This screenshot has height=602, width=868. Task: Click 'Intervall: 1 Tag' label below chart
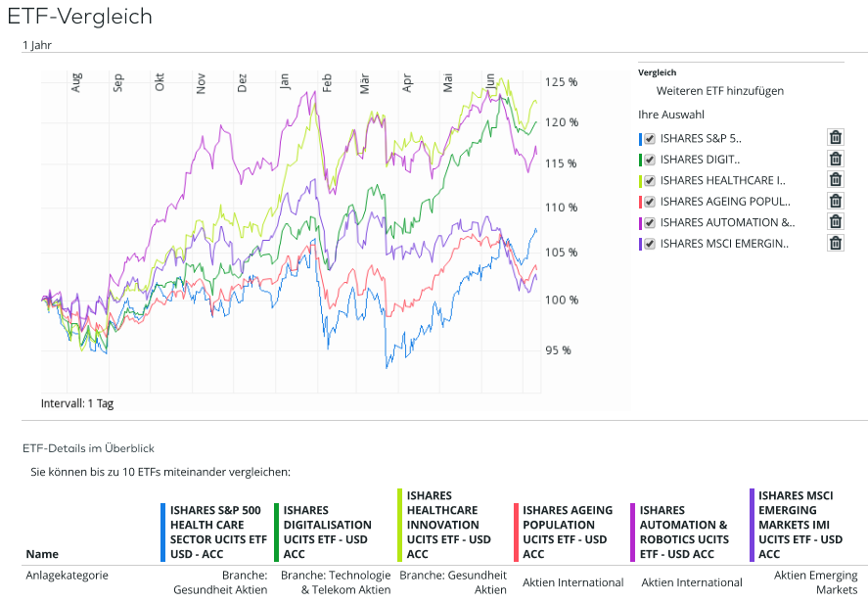[77, 403]
